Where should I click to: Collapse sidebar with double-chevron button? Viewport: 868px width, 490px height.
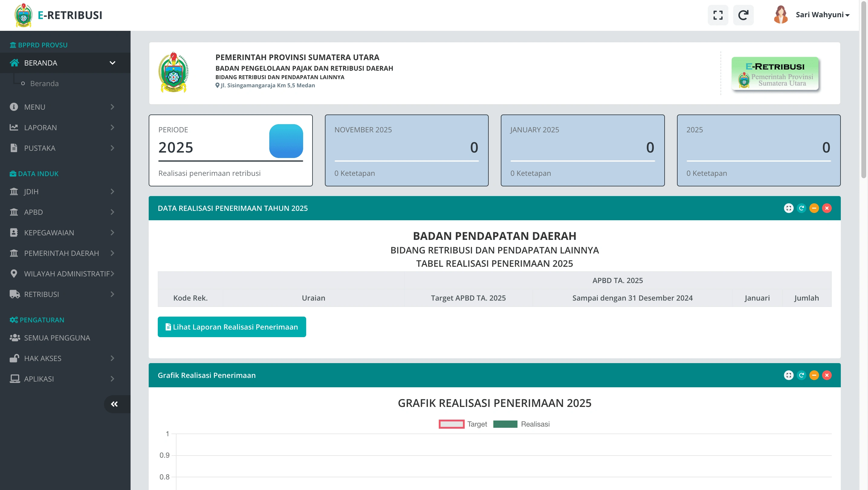coord(115,404)
